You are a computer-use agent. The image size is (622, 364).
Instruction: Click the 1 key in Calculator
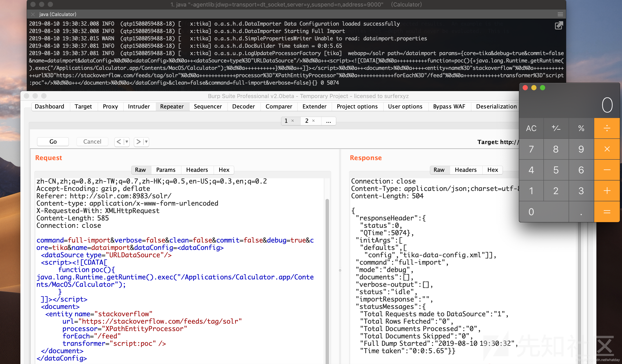click(x=531, y=191)
